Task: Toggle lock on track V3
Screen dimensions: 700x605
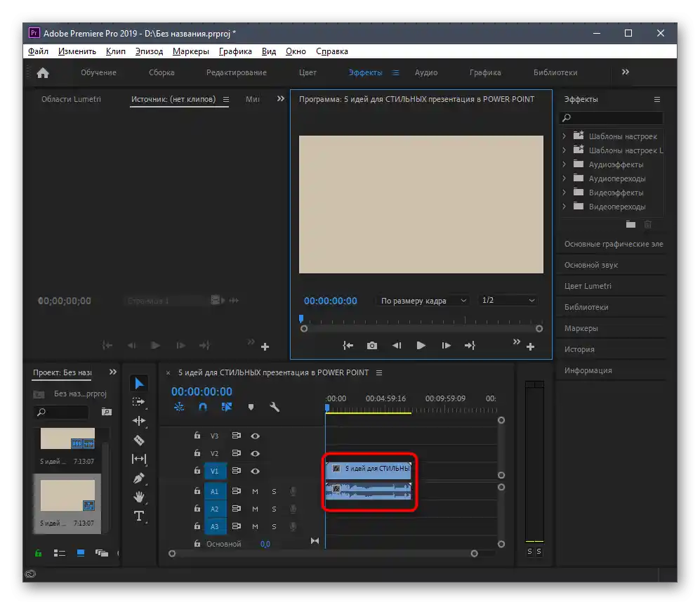Action: [x=197, y=436]
